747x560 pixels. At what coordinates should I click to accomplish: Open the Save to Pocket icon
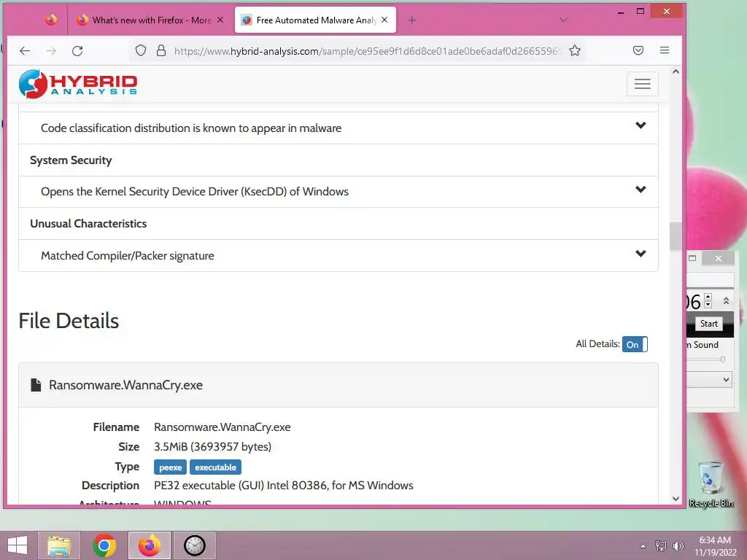[638, 50]
